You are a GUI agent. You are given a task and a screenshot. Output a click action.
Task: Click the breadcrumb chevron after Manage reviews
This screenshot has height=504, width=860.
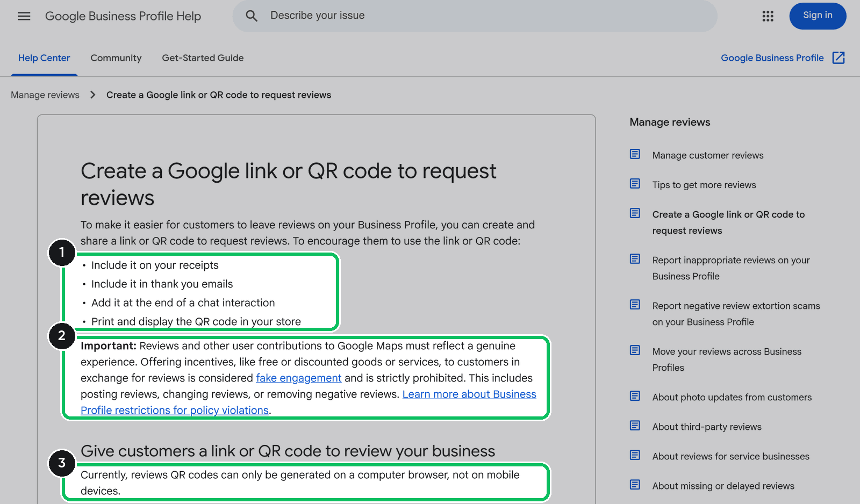coord(93,95)
